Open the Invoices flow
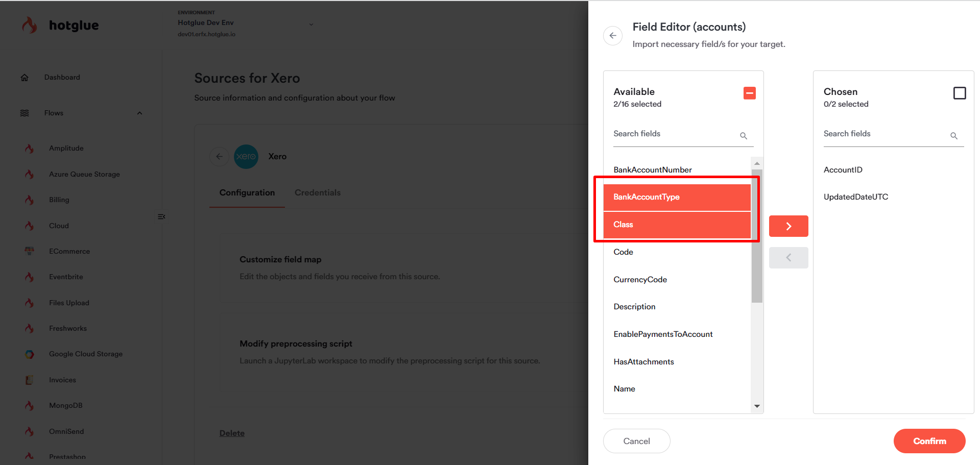980x465 pixels. pos(62,380)
